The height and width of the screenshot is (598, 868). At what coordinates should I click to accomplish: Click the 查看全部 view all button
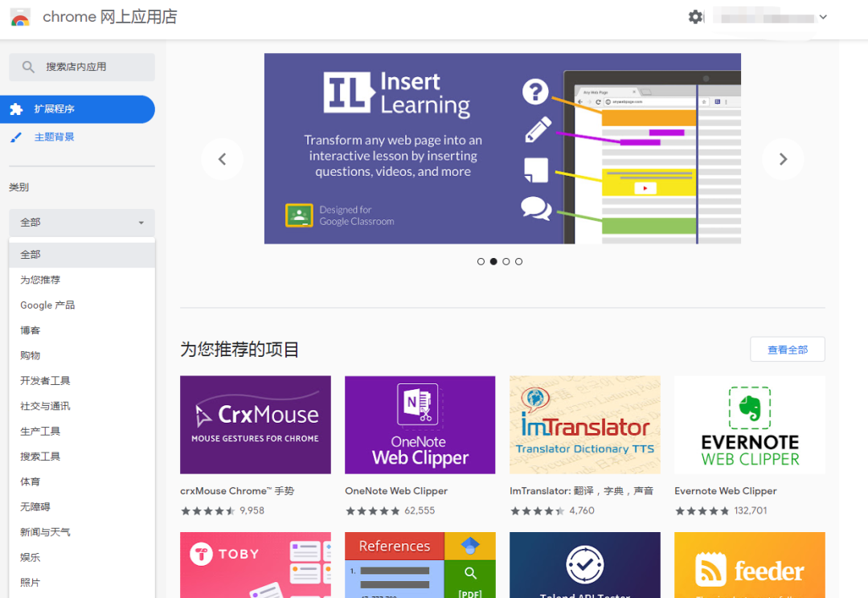[x=787, y=350]
